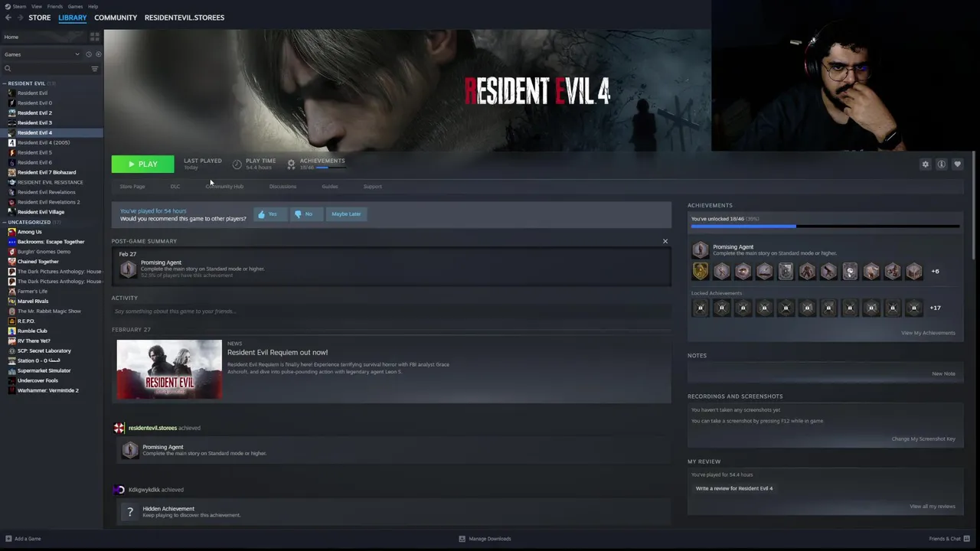Click the Manage Downloads icon
The width and height of the screenshot is (980, 551).
click(x=462, y=539)
